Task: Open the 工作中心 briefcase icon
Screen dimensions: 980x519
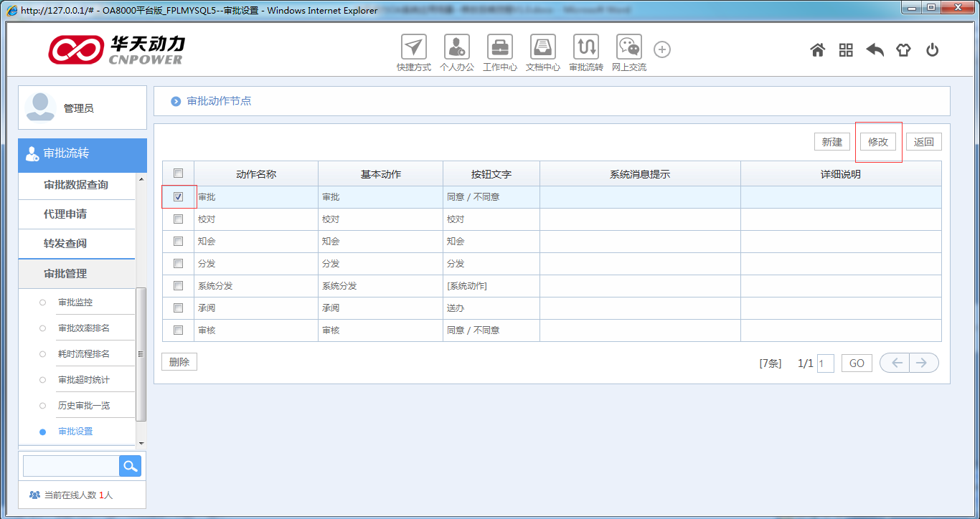Action: (x=500, y=47)
